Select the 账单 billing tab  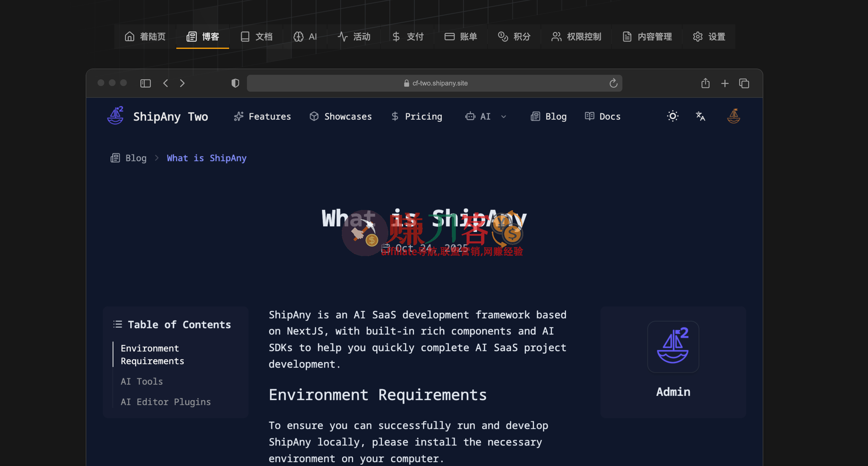(460, 36)
